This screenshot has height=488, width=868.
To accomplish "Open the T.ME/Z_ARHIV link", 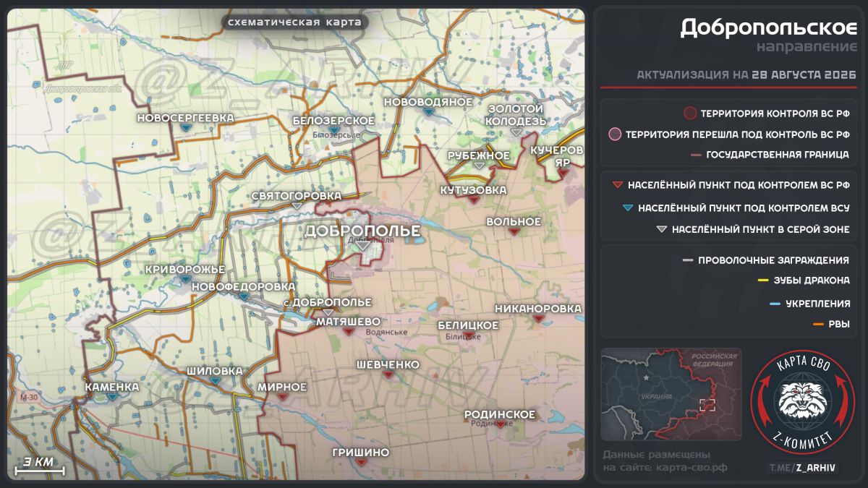I will pos(802,468).
